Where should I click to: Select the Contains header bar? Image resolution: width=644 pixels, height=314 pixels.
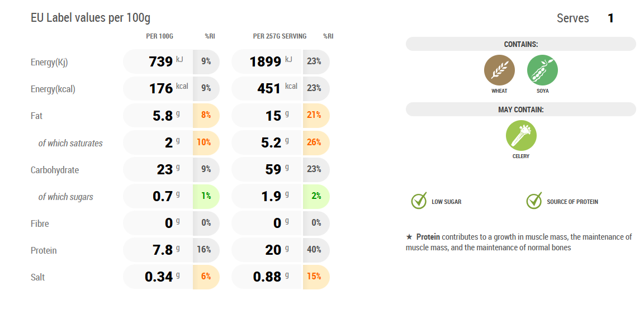tap(520, 44)
